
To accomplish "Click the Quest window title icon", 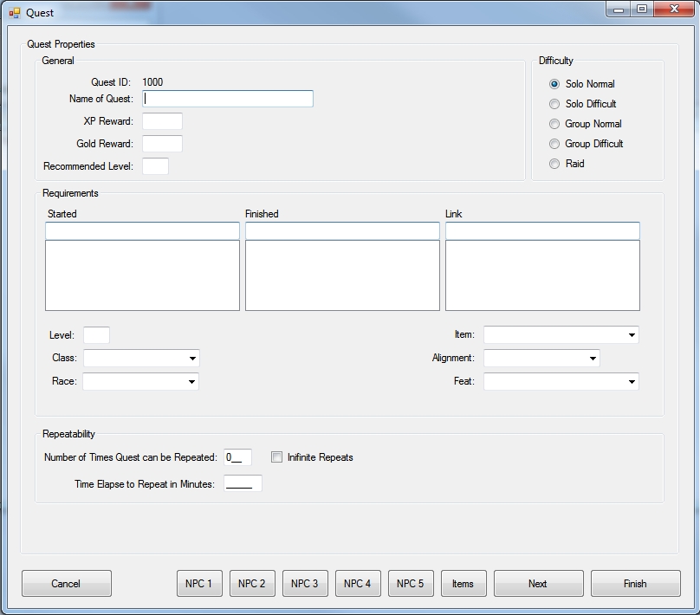I will 14,13.
